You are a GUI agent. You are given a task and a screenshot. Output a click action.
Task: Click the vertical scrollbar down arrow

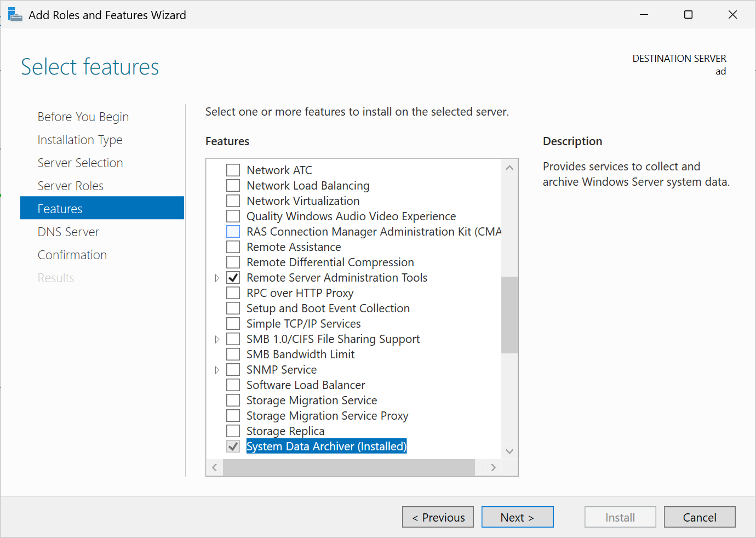509,451
